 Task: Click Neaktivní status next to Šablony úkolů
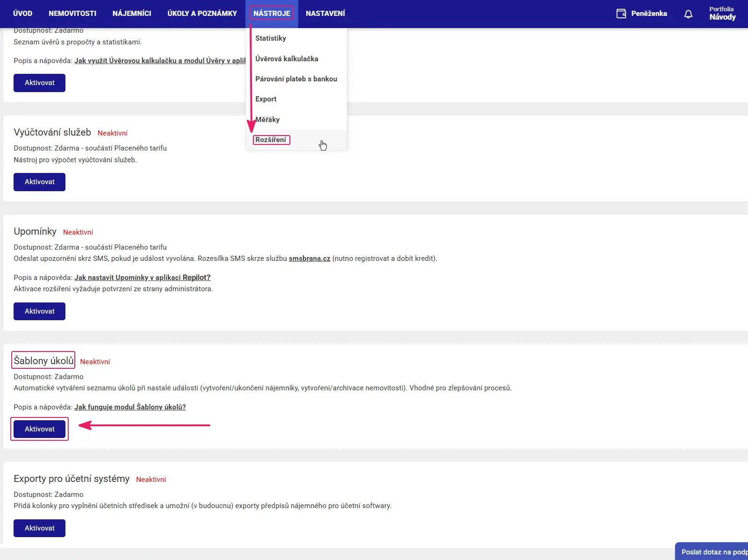pyautogui.click(x=95, y=362)
